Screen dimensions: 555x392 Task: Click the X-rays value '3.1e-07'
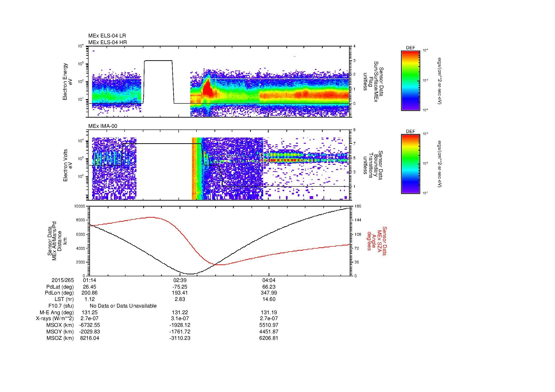click(x=180, y=318)
